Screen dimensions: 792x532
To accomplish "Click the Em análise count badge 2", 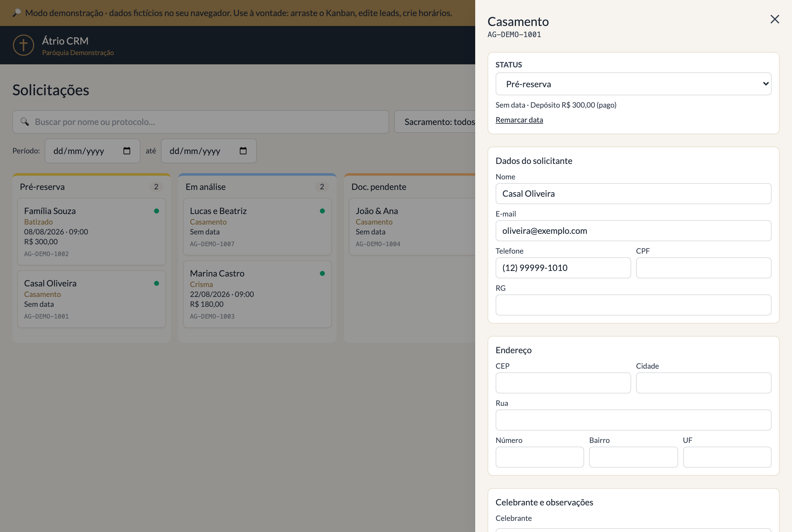I will click(322, 187).
